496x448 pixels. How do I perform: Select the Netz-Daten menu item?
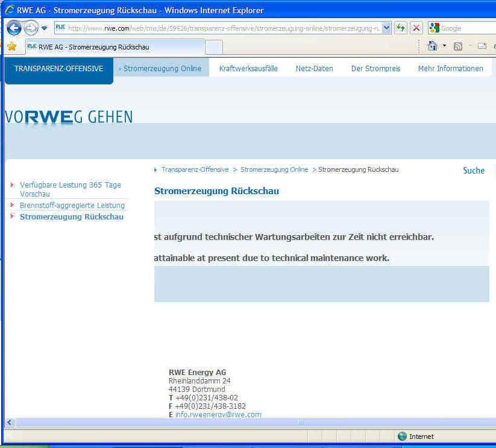pos(315,68)
